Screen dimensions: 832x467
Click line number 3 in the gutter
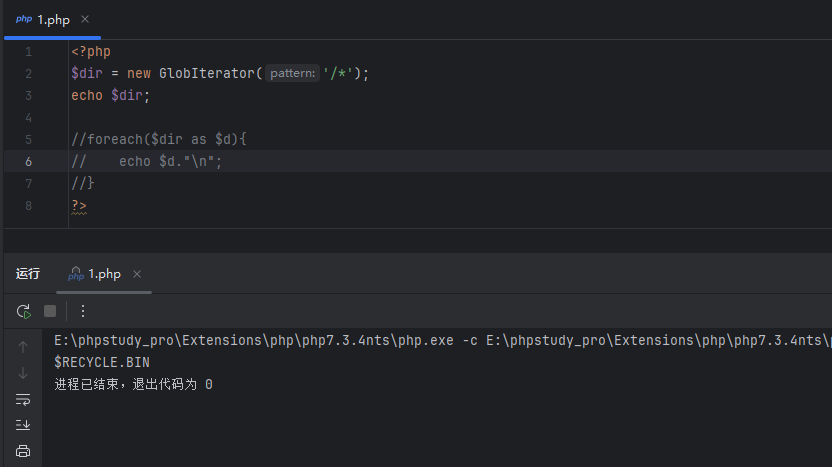[28, 96]
